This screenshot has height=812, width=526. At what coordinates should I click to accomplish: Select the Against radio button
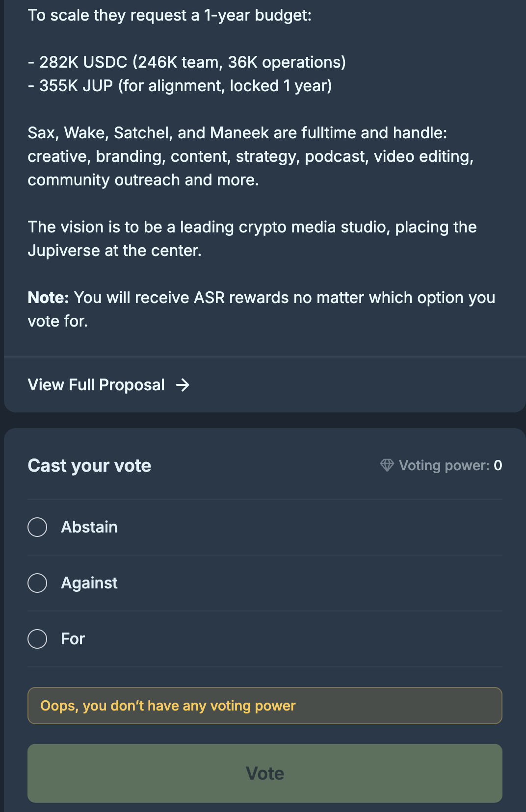click(37, 583)
